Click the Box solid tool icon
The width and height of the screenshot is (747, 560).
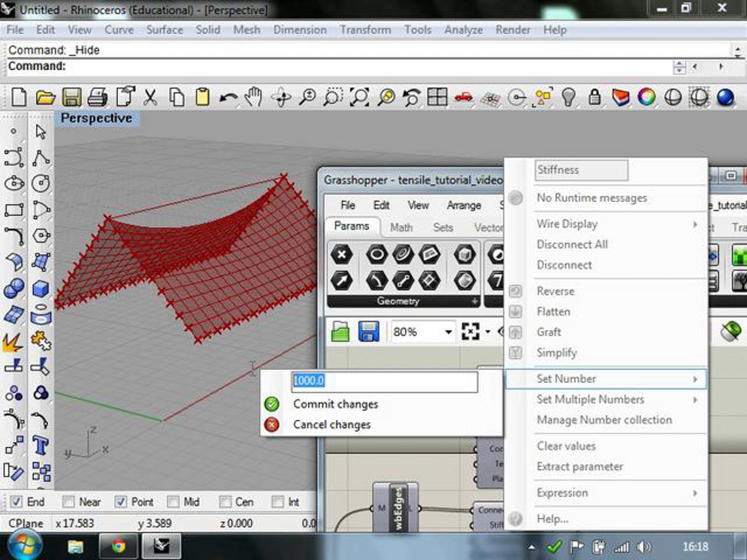(41, 289)
